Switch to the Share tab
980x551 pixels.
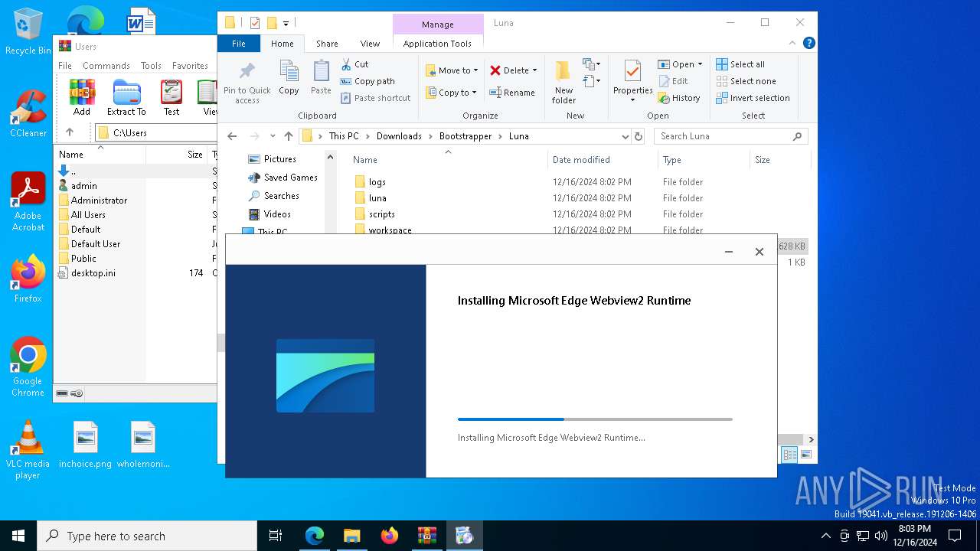[x=327, y=44]
